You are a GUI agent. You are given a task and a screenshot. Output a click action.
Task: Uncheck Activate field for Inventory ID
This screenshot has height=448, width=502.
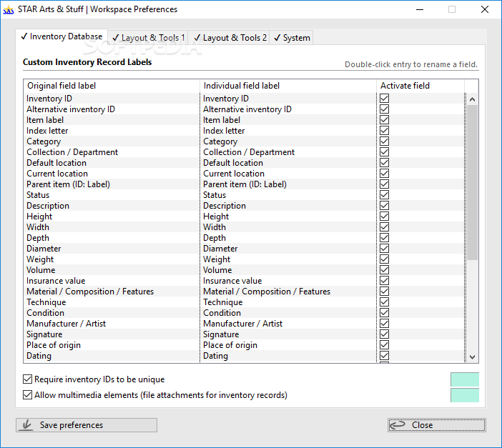(385, 98)
